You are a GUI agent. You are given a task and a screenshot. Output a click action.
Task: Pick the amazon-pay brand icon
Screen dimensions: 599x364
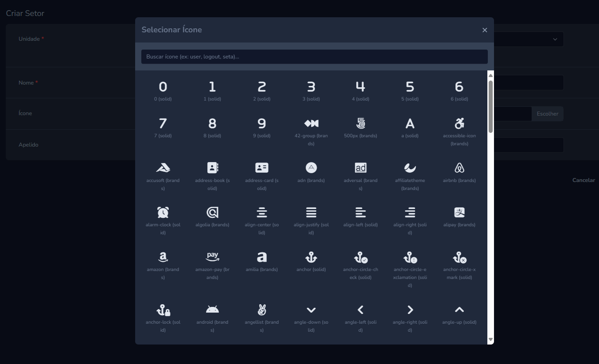213,257
